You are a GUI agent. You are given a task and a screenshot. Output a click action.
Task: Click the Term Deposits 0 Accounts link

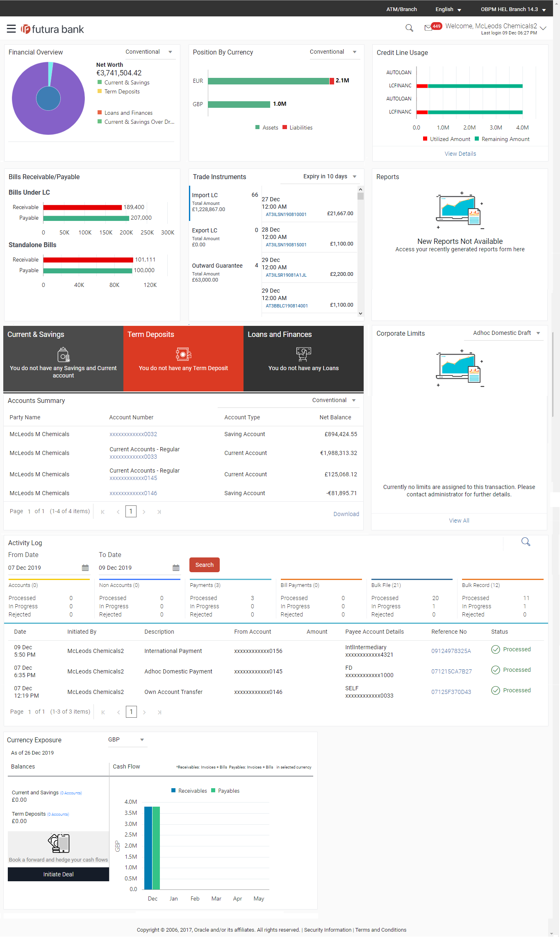click(x=58, y=814)
